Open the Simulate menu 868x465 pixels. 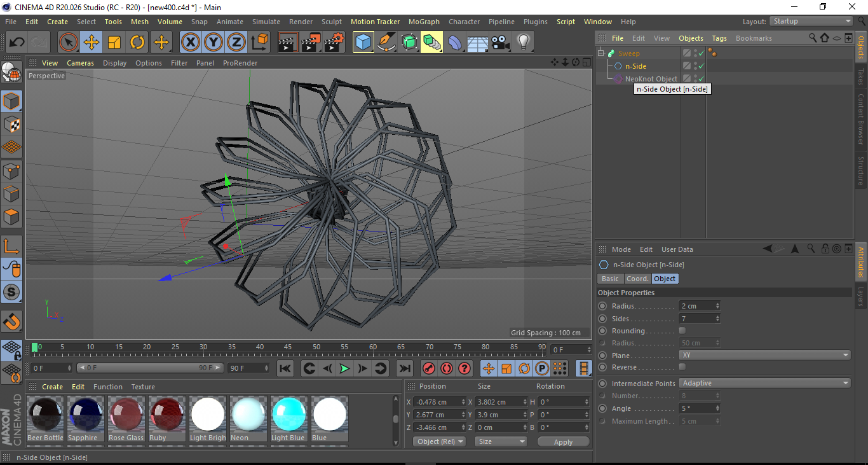coord(266,22)
